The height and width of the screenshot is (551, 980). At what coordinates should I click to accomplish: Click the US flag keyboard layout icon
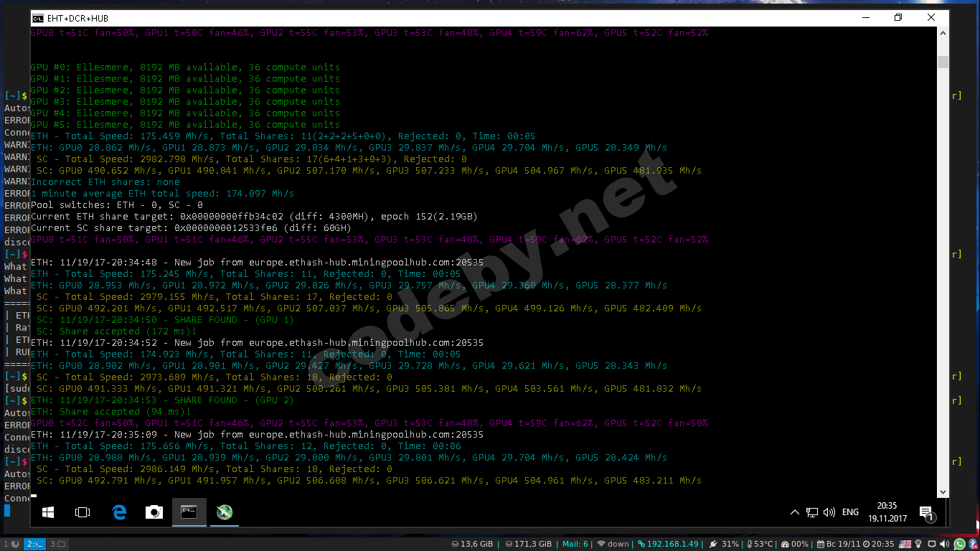pos(905,545)
